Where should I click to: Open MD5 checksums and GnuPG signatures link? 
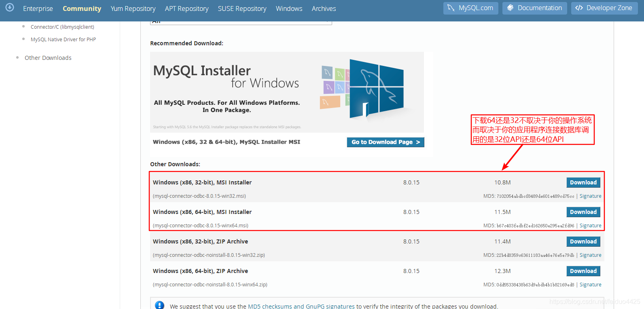(x=301, y=306)
